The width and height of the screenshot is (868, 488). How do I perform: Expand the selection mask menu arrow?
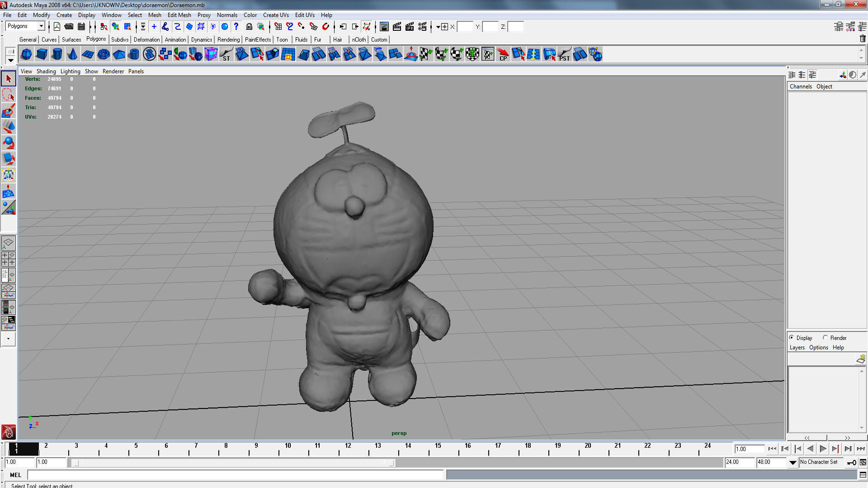[143, 27]
